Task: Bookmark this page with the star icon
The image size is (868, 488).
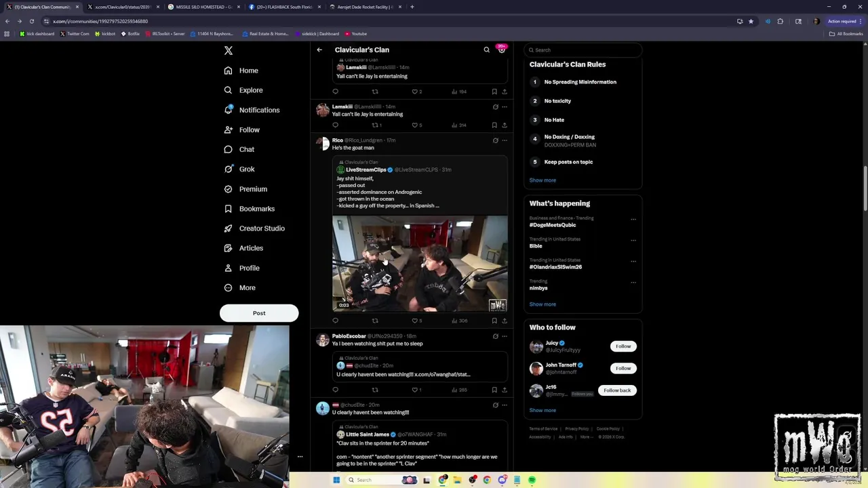Action: pyautogui.click(x=751, y=21)
